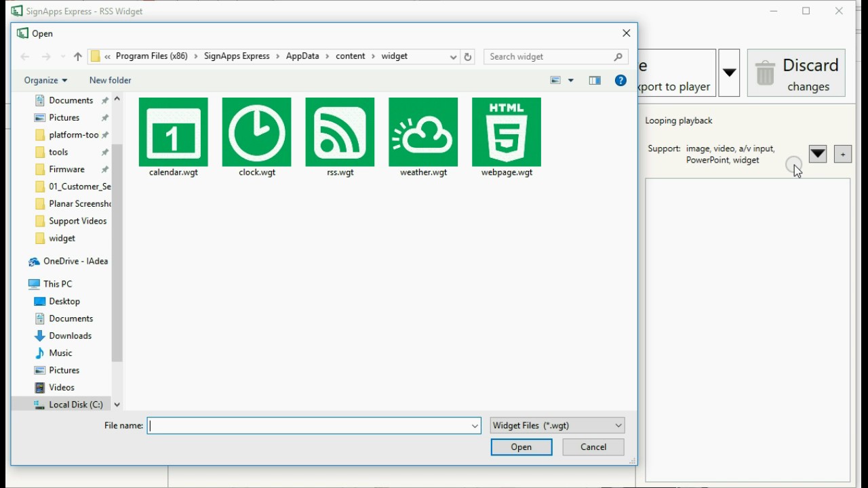Open the playlist add-content dropdown arrow

[818, 154]
